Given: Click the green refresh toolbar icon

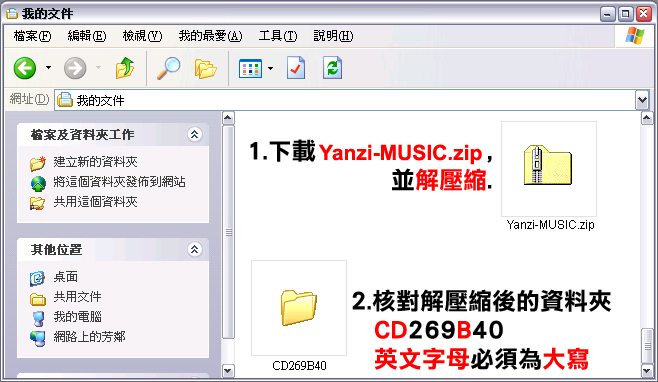Looking at the screenshot, I should [x=332, y=68].
